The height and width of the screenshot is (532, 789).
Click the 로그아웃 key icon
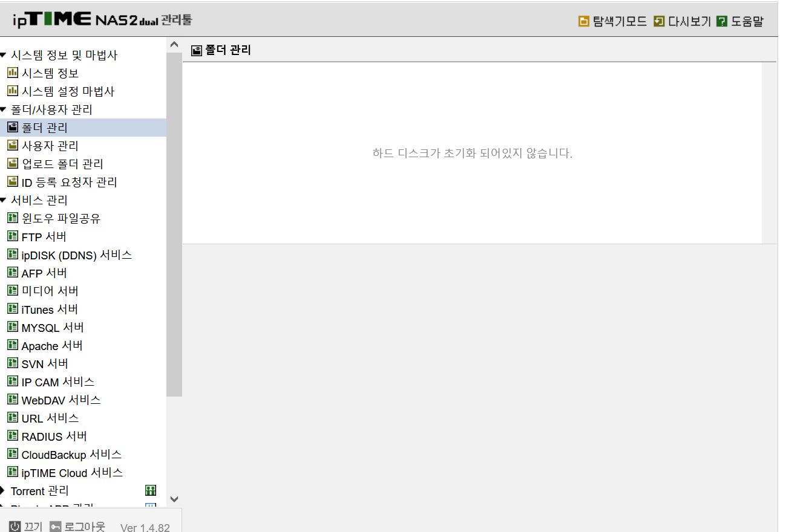[56, 527]
